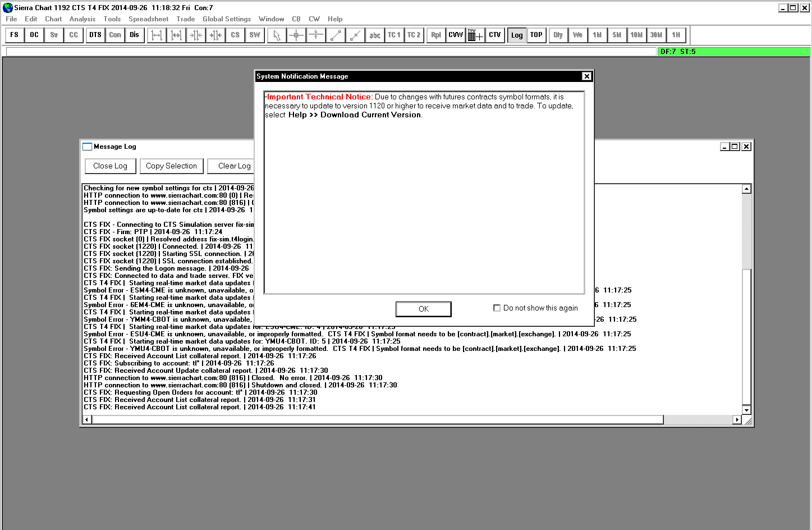Click the We weekly timeframe button
Screen dimensions: 812x530
(x=578, y=35)
